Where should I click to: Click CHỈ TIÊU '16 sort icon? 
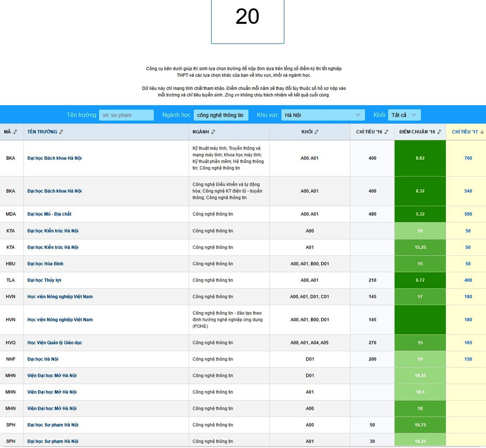coord(386,132)
